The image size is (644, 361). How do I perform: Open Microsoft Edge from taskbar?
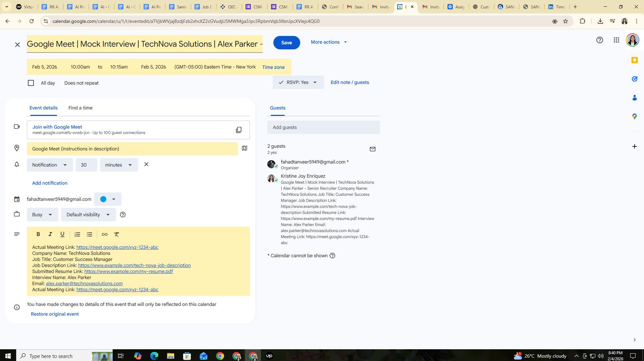click(x=154, y=356)
